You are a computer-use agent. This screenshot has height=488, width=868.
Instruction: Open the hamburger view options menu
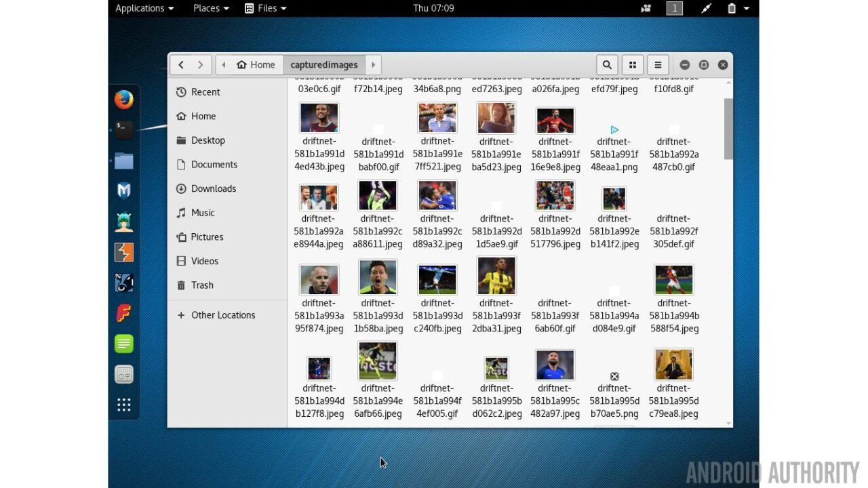point(658,65)
